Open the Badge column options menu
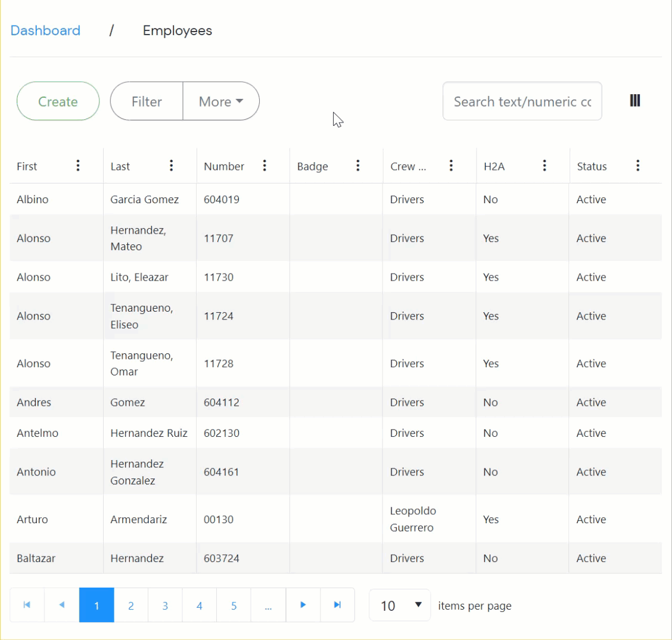 pos(358,166)
